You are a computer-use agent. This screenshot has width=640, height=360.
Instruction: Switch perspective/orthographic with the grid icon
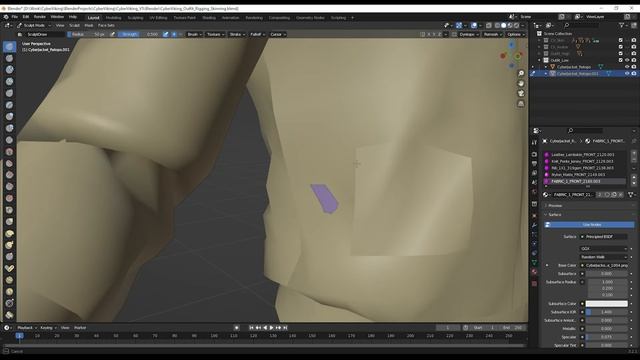[521, 104]
